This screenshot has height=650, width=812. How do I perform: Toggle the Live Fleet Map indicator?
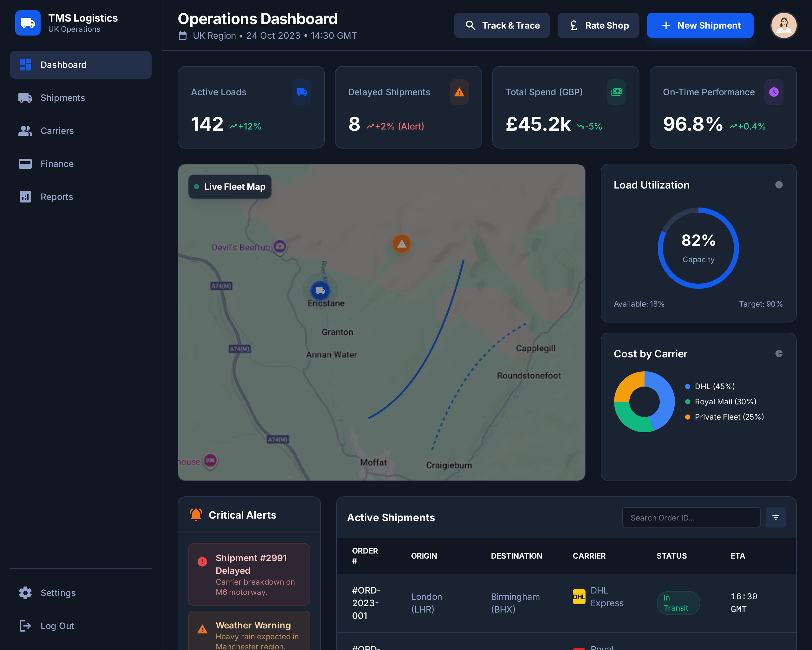click(229, 186)
